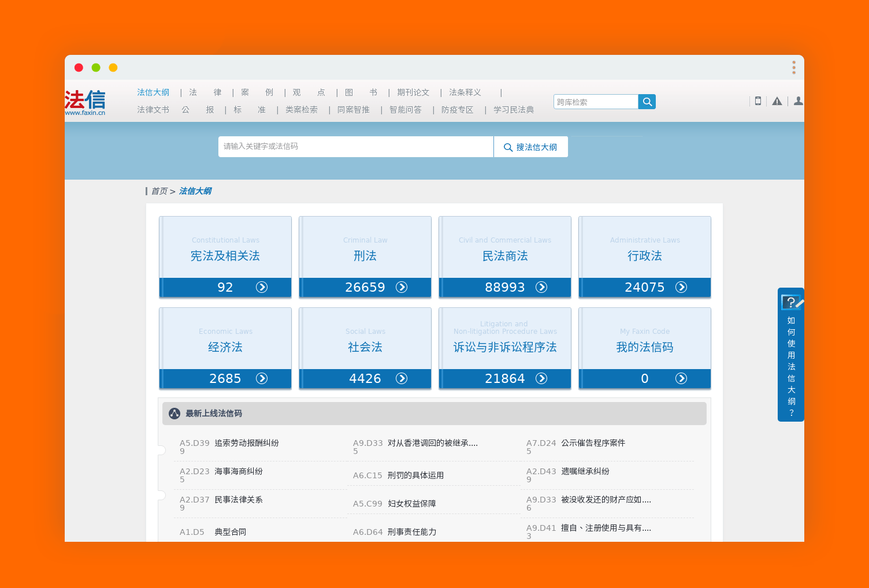Viewport: 869px width, 588px height.
Task: Open 标准 navigation item
Action: coord(250,110)
